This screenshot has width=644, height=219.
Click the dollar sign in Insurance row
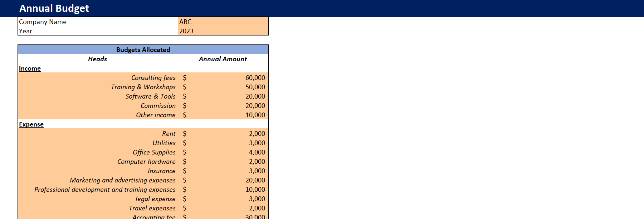(x=185, y=171)
